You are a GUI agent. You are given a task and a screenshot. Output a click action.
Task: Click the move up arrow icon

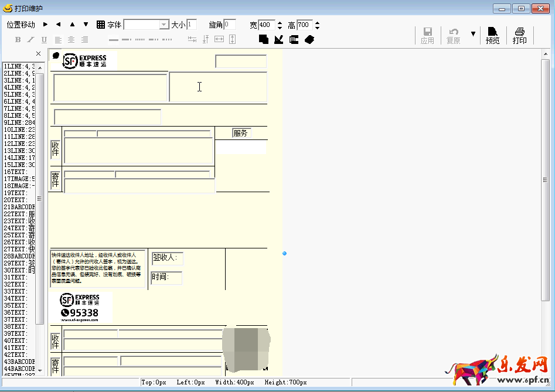click(72, 25)
